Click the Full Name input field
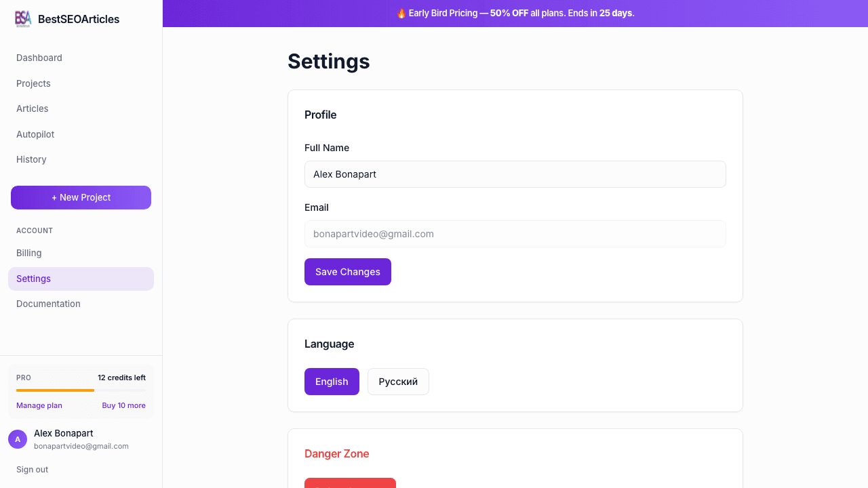Screen dimensions: 868x488 [515, 174]
